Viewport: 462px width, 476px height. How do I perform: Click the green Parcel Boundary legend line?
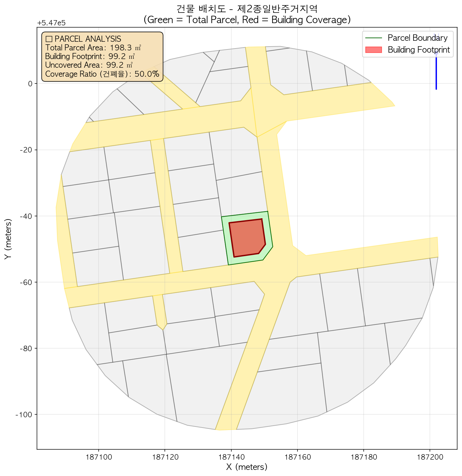(x=373, y=38)
